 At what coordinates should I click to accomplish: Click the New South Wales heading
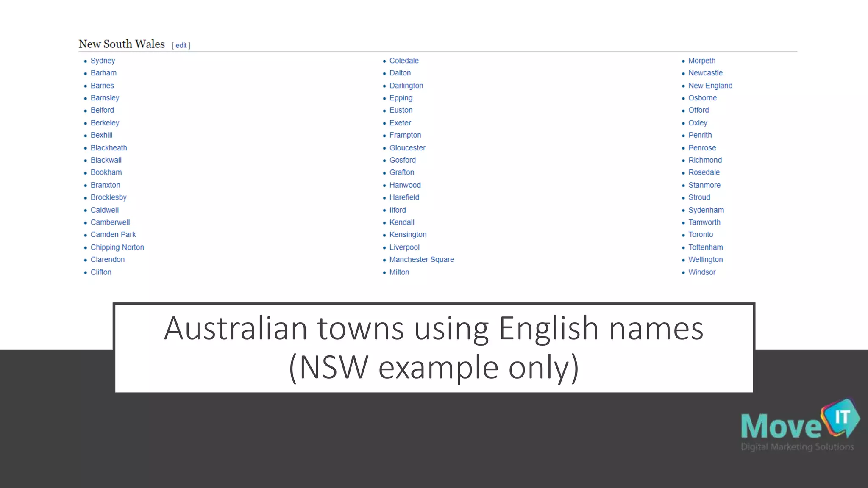pyautogui.click(x=122, y=44)
